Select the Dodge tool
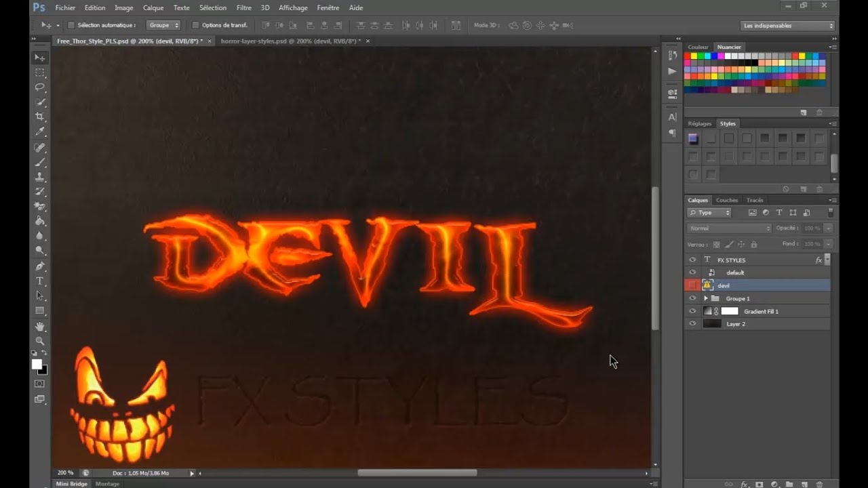The height and width of the screenshot is (488, 868). click(40, 251)
